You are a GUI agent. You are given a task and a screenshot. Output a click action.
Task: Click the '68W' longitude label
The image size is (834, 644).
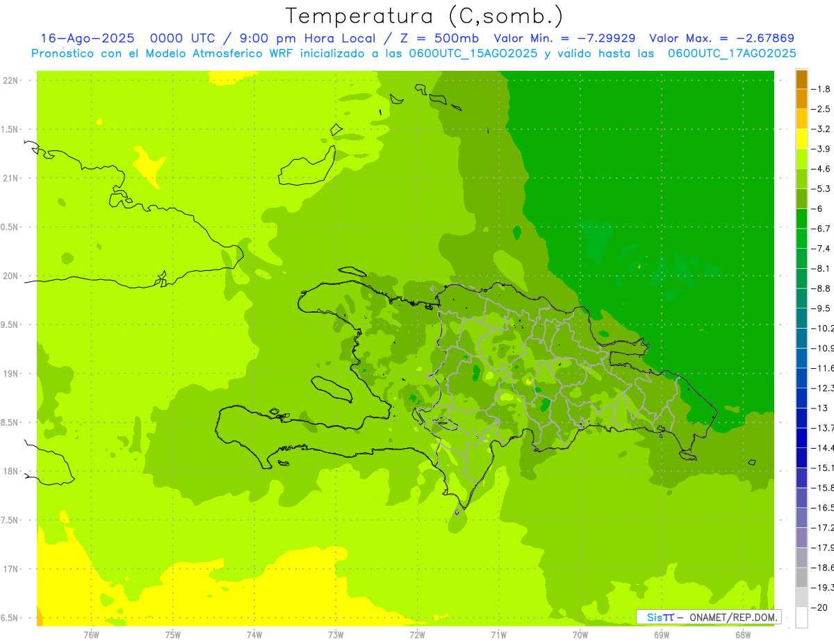coord(743,635)
